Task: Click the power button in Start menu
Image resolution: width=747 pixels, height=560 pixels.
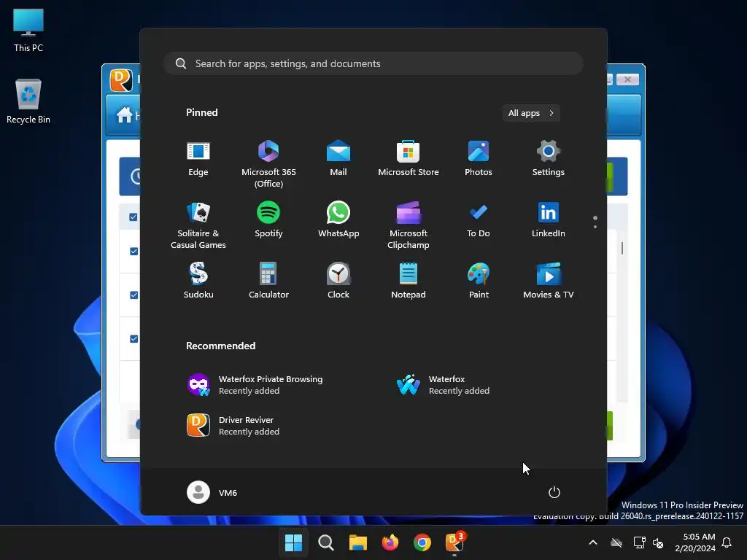Action: point(554,492)
